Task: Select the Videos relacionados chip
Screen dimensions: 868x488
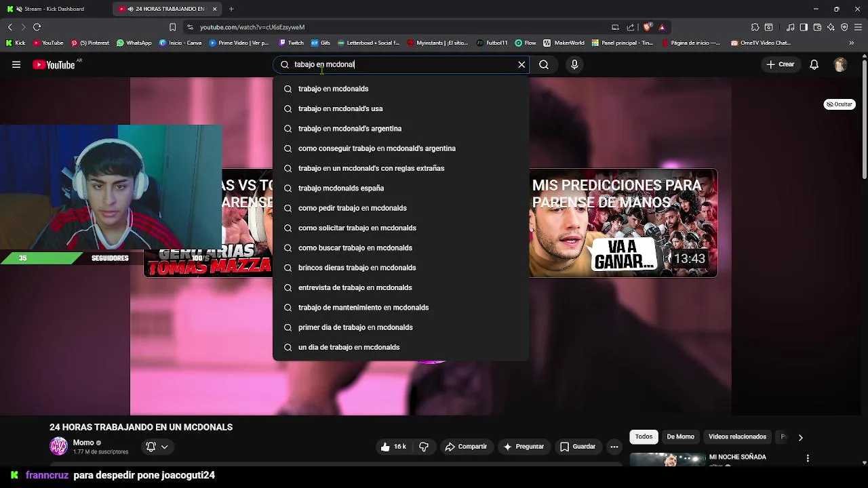Action: (737, 437)
